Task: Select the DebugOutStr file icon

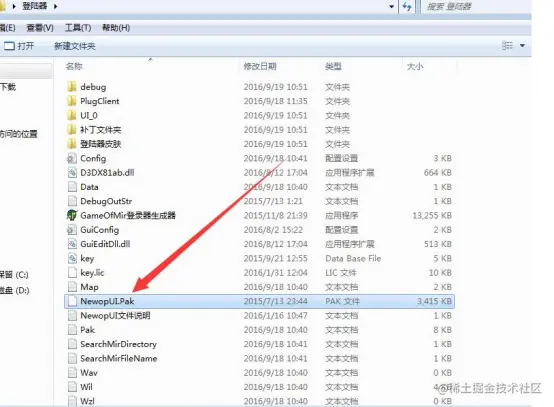Action: (x=72, y=201)
